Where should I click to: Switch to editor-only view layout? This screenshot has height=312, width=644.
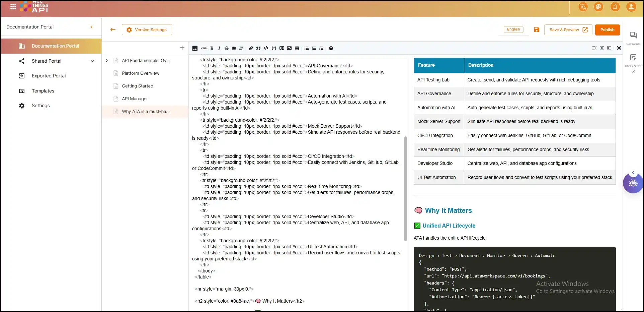594,48
